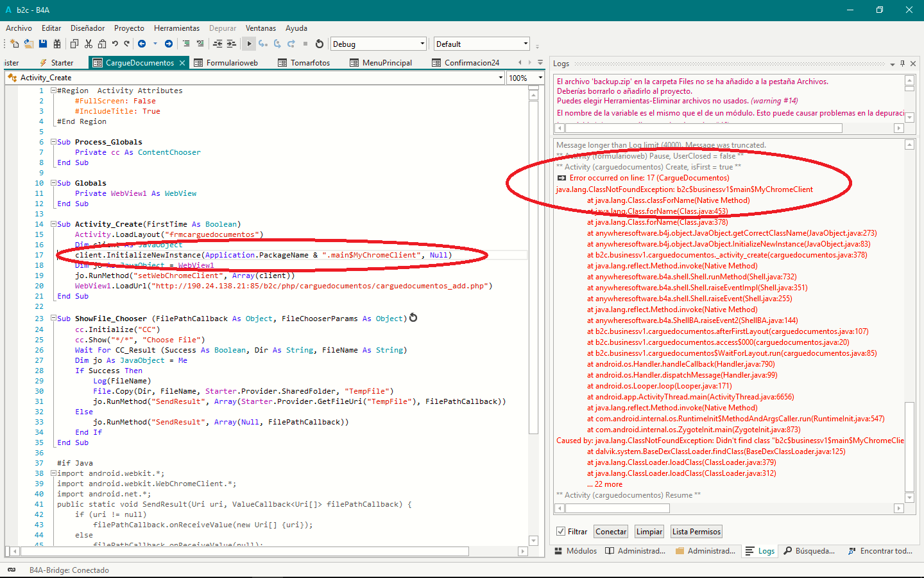Collapse the ShowFile_Chooser sub fold marker
The width and height of the screenshot is (924, 578).
tap(54, 319)
